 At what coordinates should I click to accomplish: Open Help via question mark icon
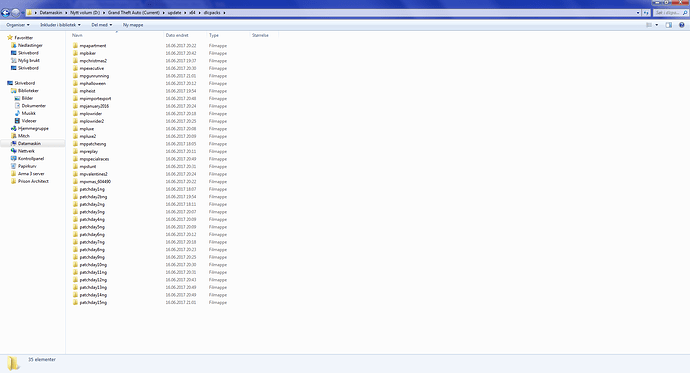682,25
